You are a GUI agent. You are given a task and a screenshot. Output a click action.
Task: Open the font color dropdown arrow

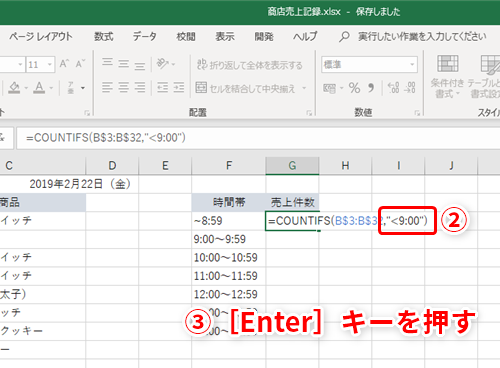tap(51, 88)
